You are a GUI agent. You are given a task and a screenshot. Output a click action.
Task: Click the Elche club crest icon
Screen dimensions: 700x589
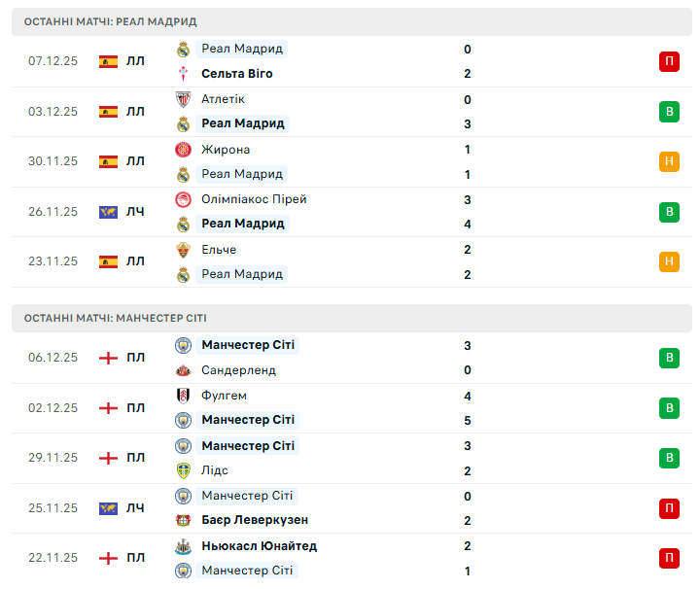coord(183,250)
